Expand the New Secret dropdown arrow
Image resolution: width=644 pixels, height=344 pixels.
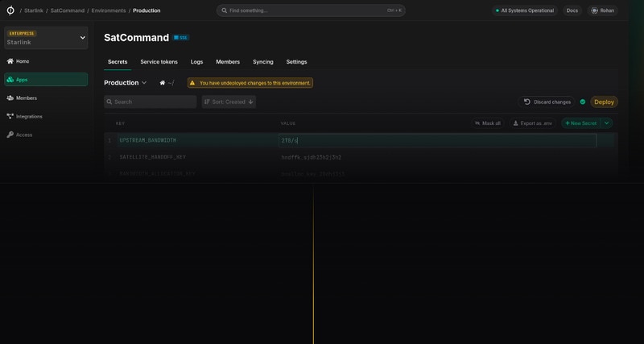tap(607, 123)
